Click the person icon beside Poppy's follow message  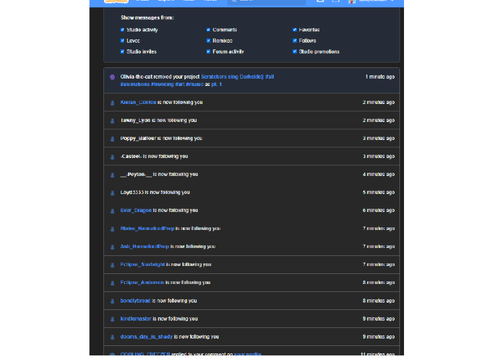[x=112, y=139]
